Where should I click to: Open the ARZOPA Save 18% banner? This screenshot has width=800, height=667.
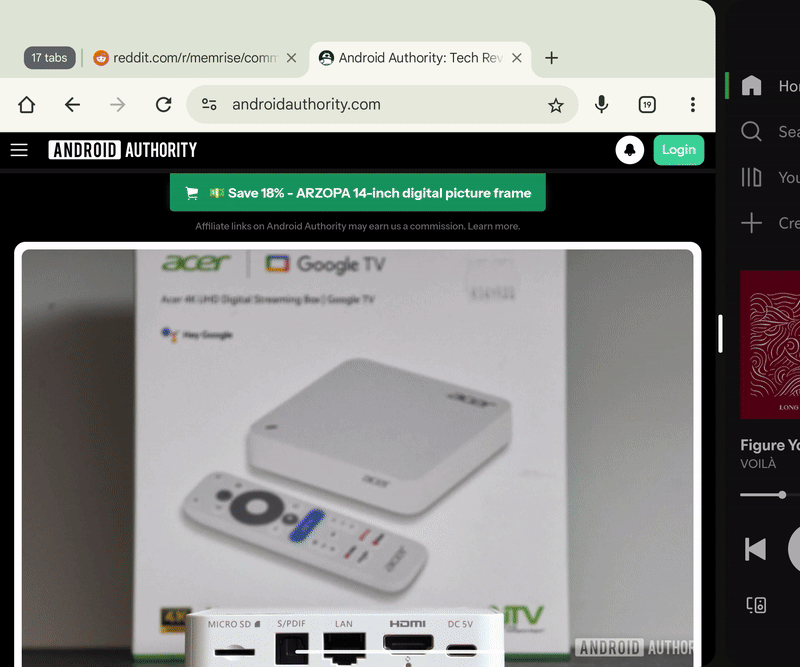370,192
